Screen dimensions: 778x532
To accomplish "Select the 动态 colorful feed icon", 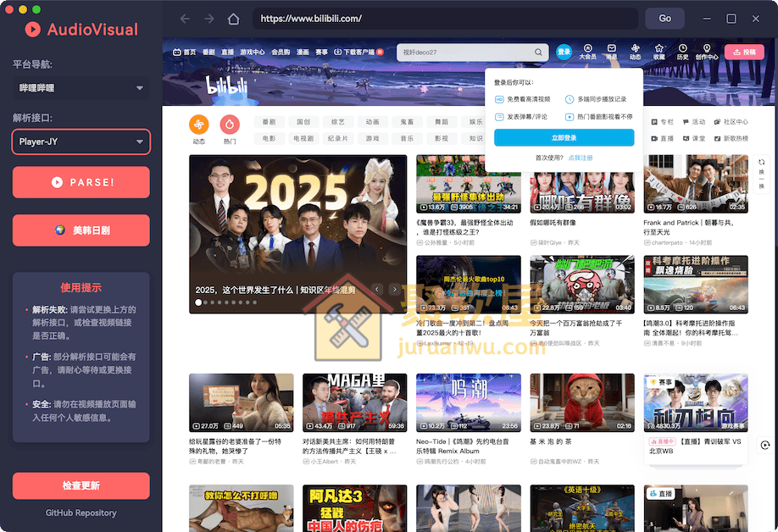I will point(198,125).
